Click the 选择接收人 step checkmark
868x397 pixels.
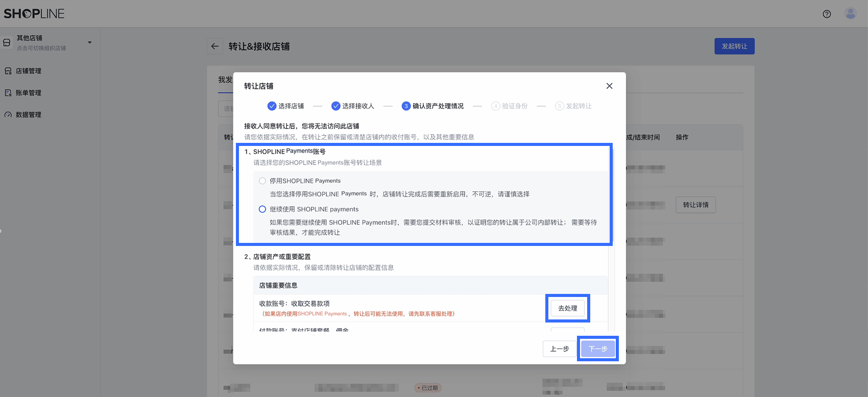[x=335, y=106]
